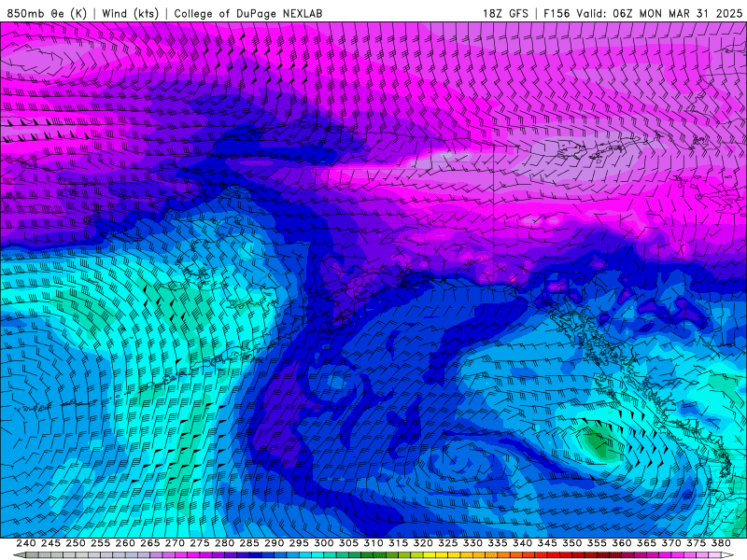Viewport: 747px width, 560px height.
Task: Click the 370 color scale label
Action: [670, 543]
